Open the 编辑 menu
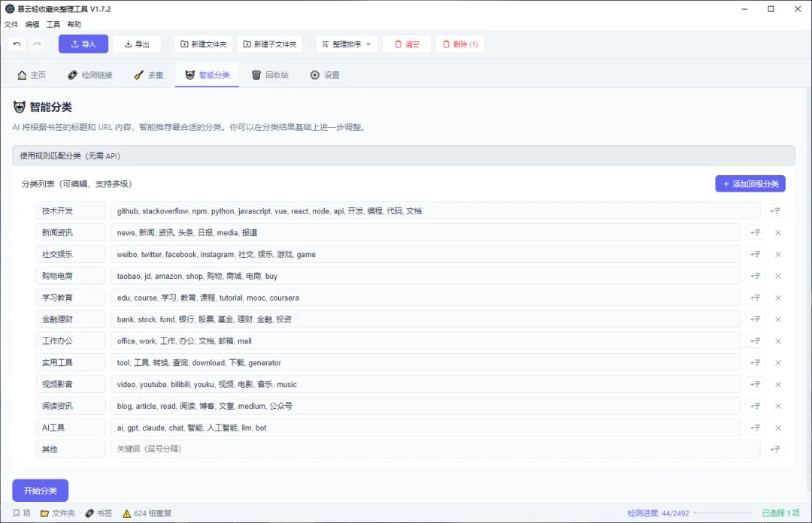 click(x=32, y=24)
